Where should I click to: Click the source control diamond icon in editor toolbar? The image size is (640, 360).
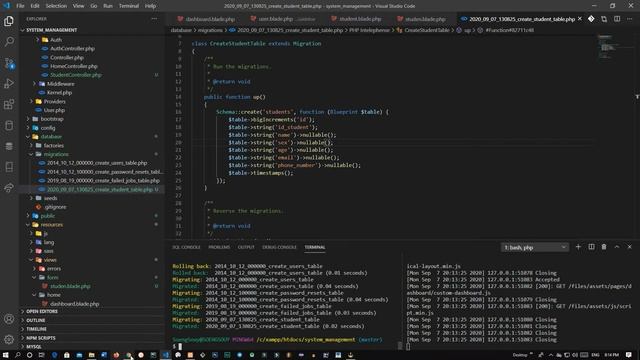(x=591, y=19)
